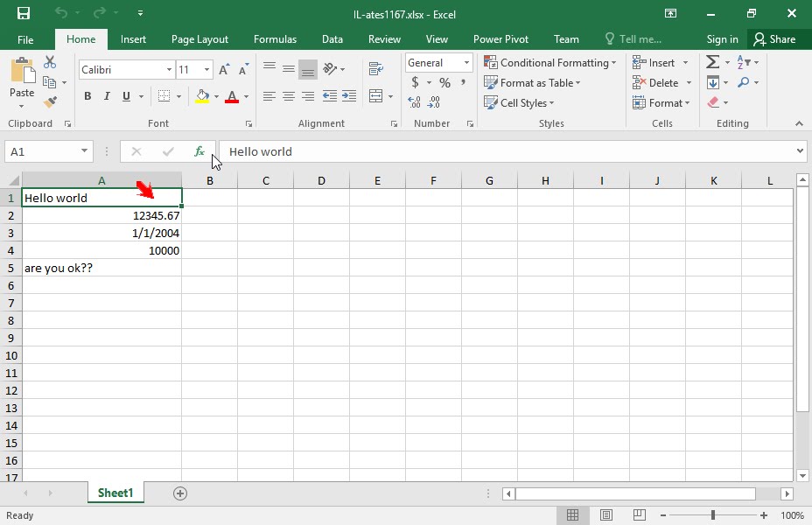This screenshot has height=525, width=812.
Task: Click Increase Decimal icon
Action: click(414, 102)
